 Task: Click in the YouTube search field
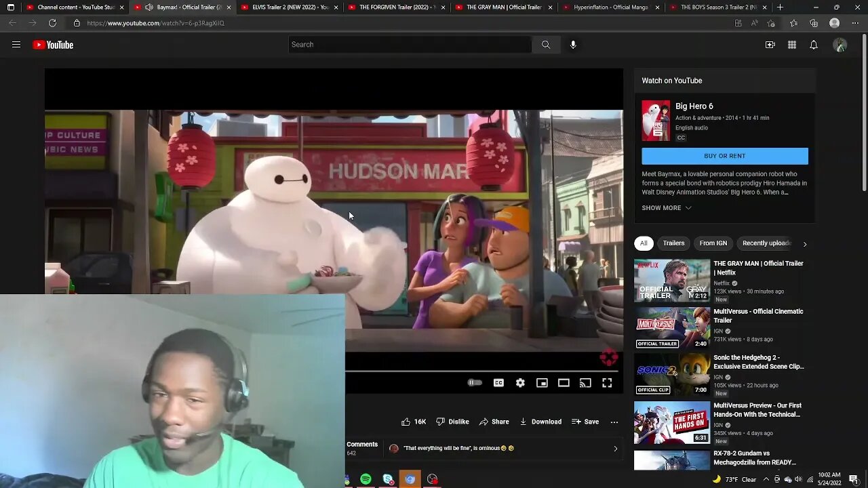(x=410, y=45)
